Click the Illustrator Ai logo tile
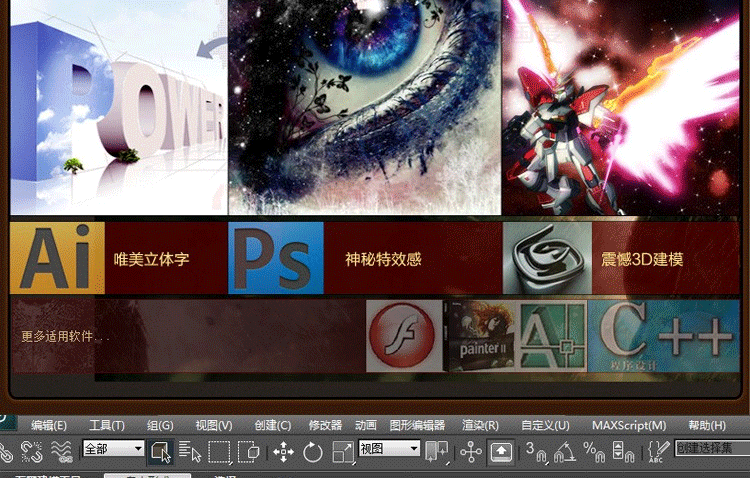 pos(57,258)
